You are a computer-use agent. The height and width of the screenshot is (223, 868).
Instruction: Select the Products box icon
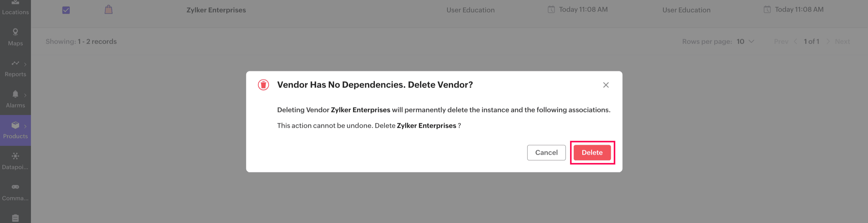[15, 125]
